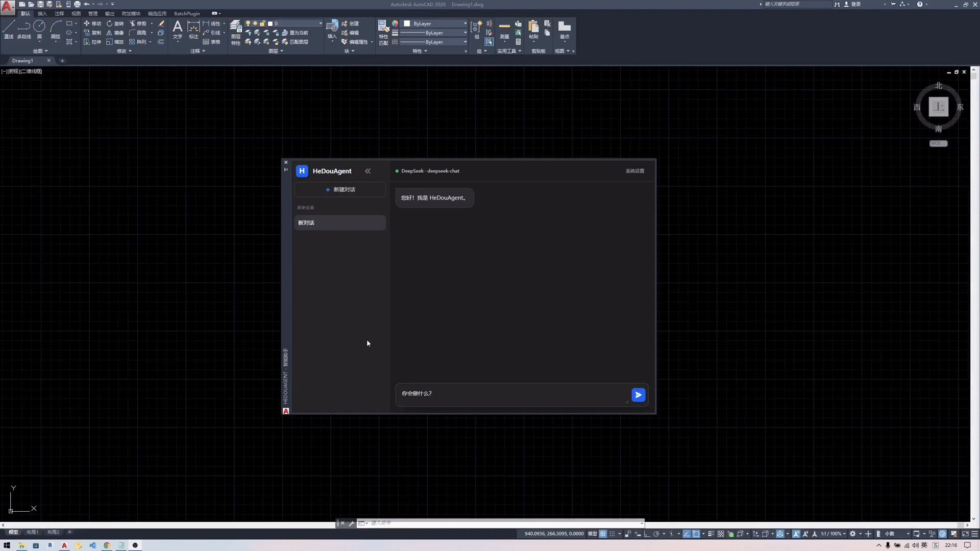Expand the Layers (图层) panel
Screen dimensions: 980x551
pos(276,51)
